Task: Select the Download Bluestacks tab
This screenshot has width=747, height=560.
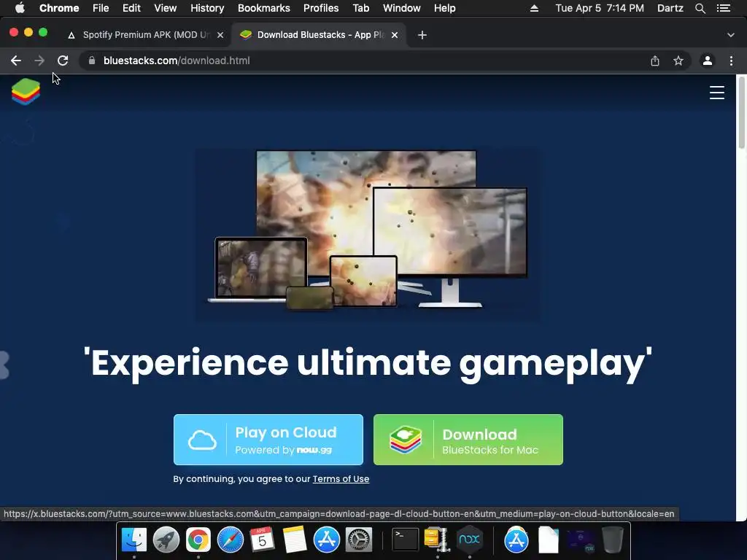Action: (x=320, y=35)
